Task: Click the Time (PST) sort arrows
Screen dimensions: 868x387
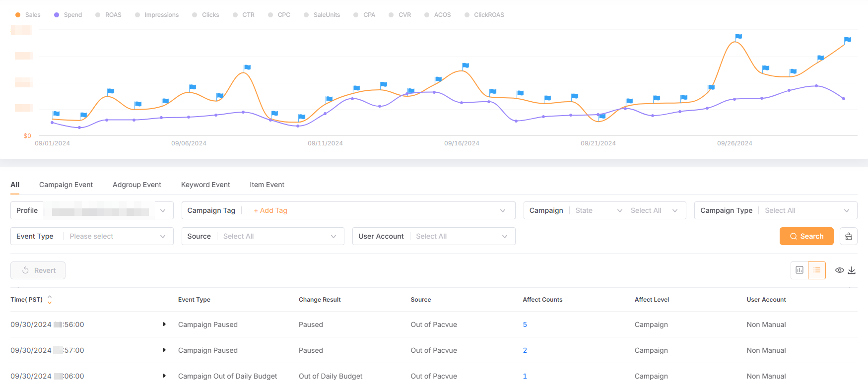Action: tap(50, 300)
